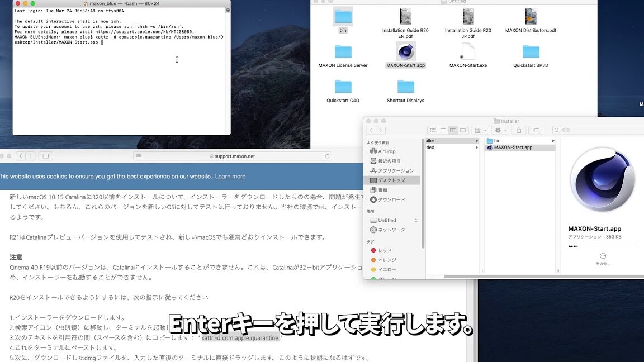Click Learn more cookie link
The height and width of the screenshot is (362, 644).
(x=230, y=176)
